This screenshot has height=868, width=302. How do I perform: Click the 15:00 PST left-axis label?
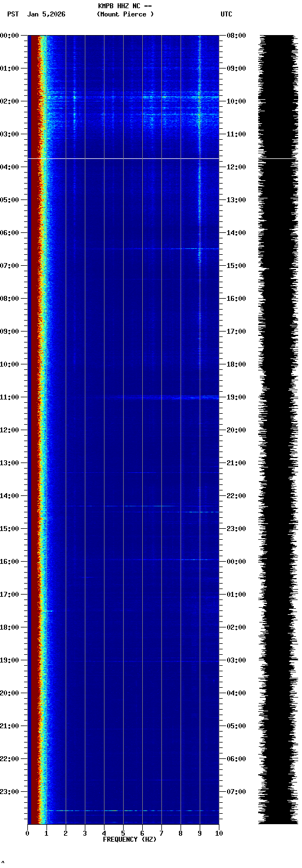point(10,529)
